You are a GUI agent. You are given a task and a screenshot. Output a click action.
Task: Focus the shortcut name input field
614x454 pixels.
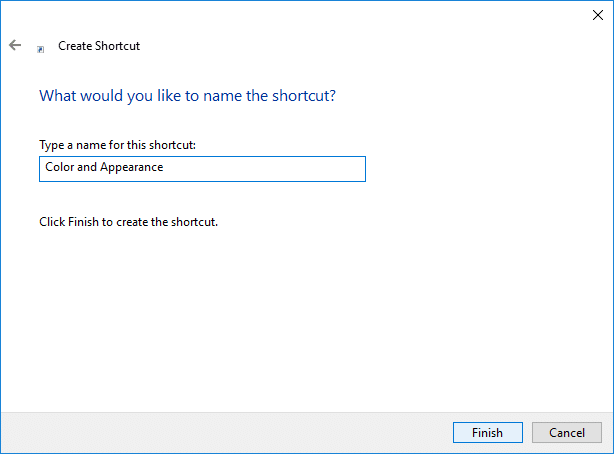coord(201,168)
